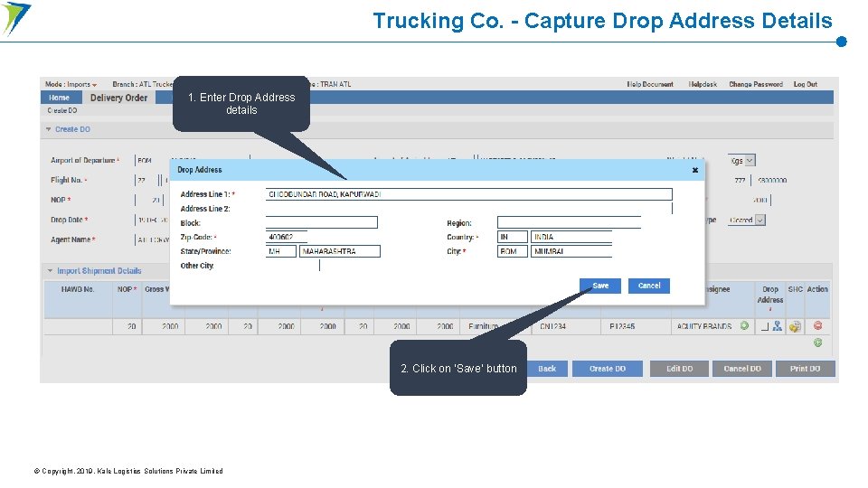Click the Zip-Code field
868x488 pixels.
pyautogui.click(x=287, y=237)
